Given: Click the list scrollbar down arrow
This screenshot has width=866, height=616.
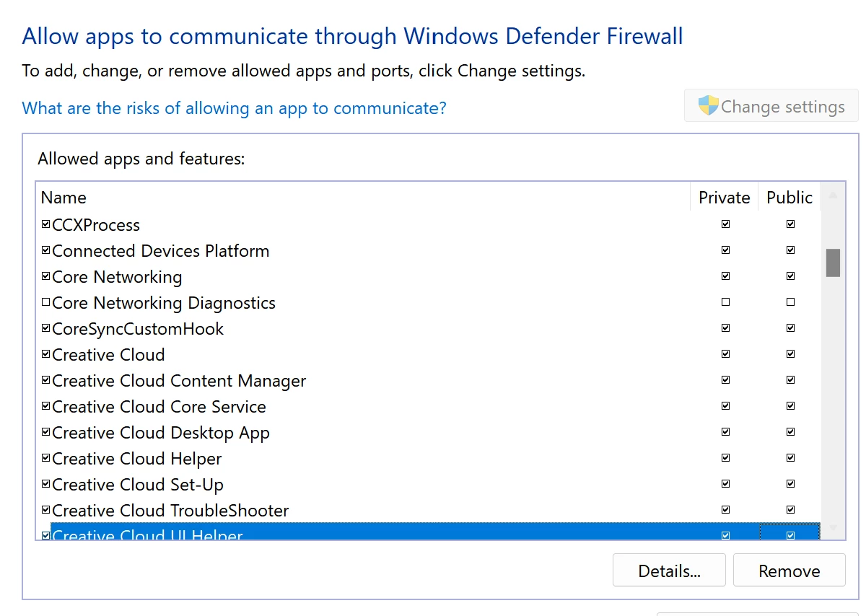Looking at the screenshot, I should [833, 528].
